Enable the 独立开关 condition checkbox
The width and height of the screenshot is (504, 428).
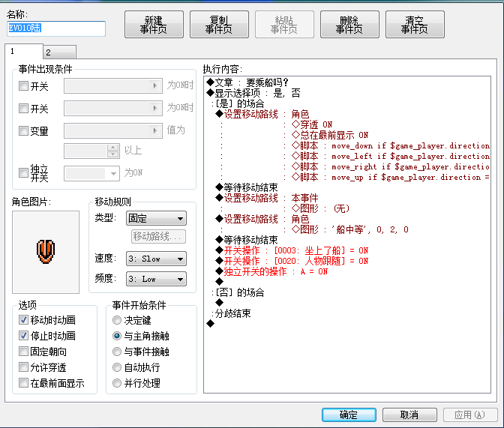(23, 172)
